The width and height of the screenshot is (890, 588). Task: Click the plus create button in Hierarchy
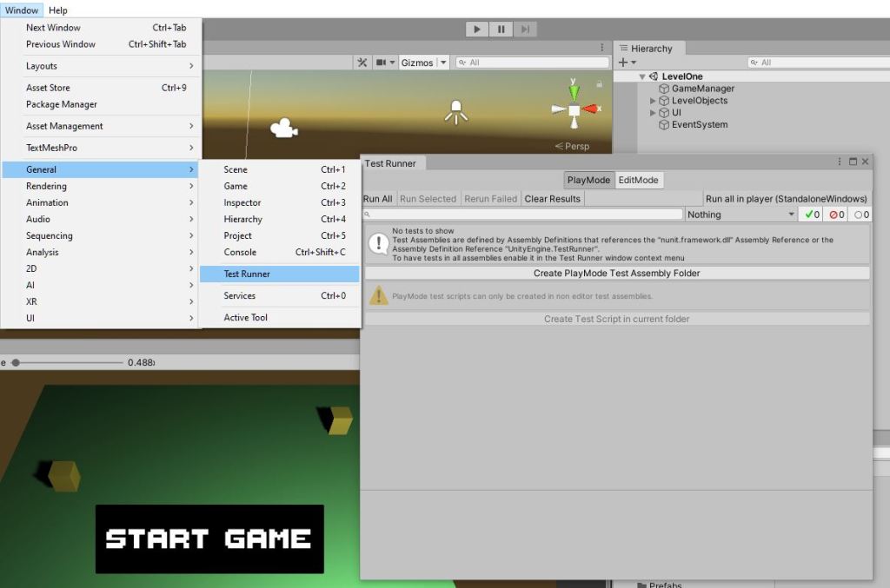click(623, 63)
